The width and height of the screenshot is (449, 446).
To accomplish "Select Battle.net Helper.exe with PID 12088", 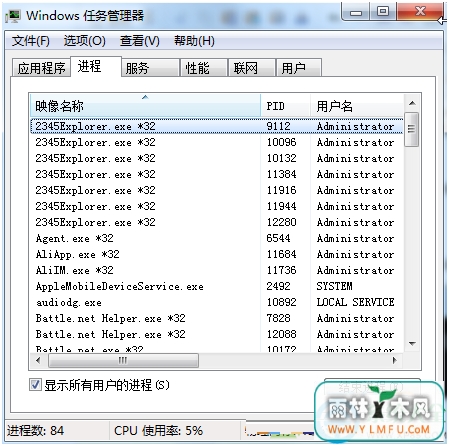I will click(217, 334).
